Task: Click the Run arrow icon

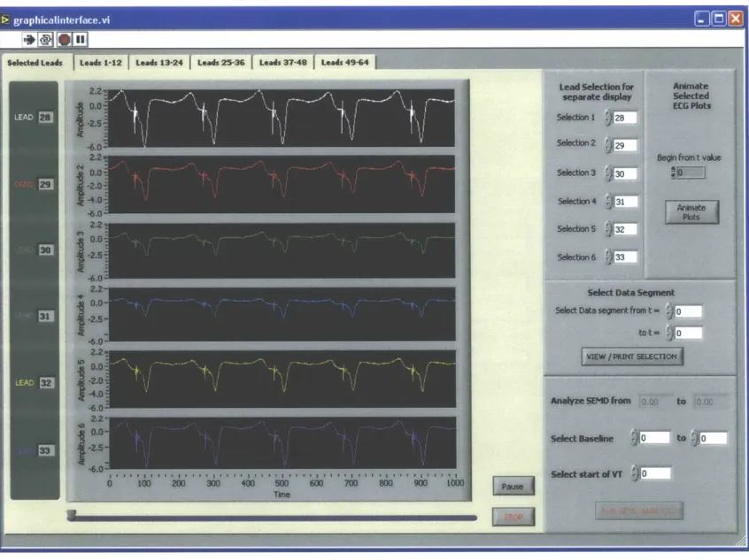Action: pyautogui.click(x=29, y=40)
